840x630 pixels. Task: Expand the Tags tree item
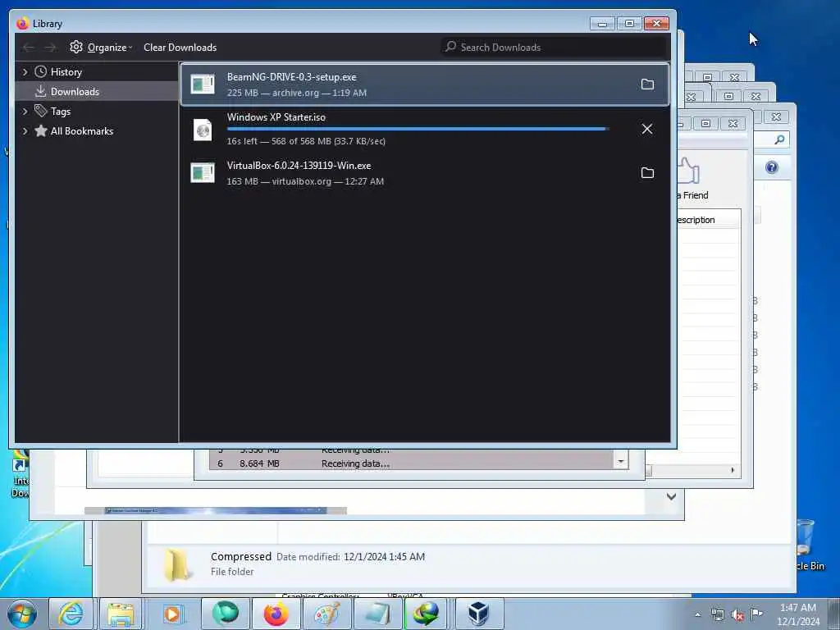tap(25, 111)
